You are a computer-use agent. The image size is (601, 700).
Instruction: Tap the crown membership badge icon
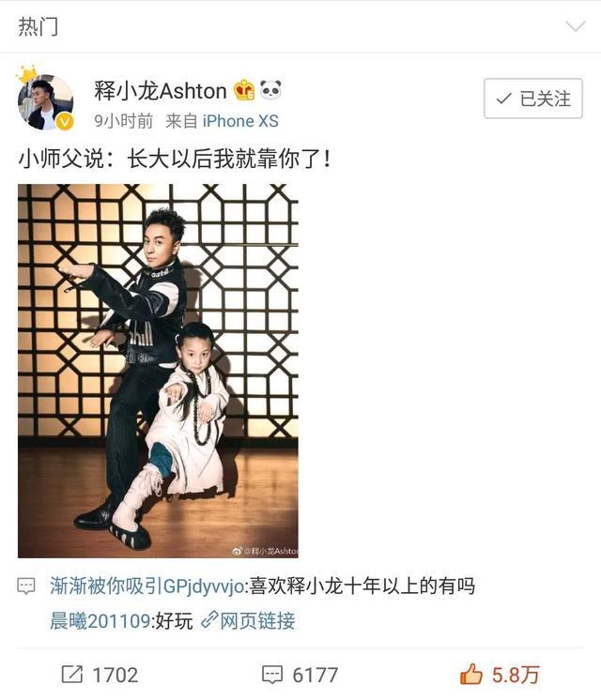[x=244, y=90]
